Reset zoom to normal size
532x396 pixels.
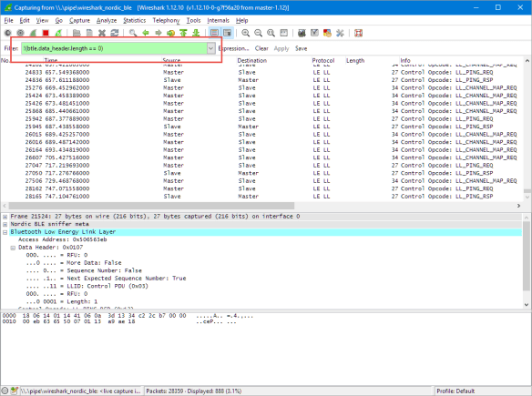pos(271,33)
